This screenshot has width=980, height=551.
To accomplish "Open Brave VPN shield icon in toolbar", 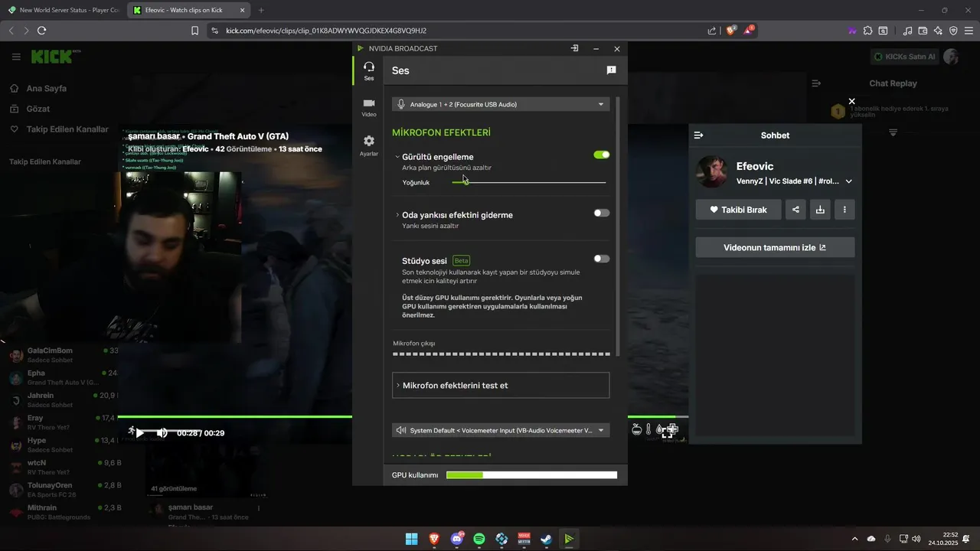I will click(953, 31).
